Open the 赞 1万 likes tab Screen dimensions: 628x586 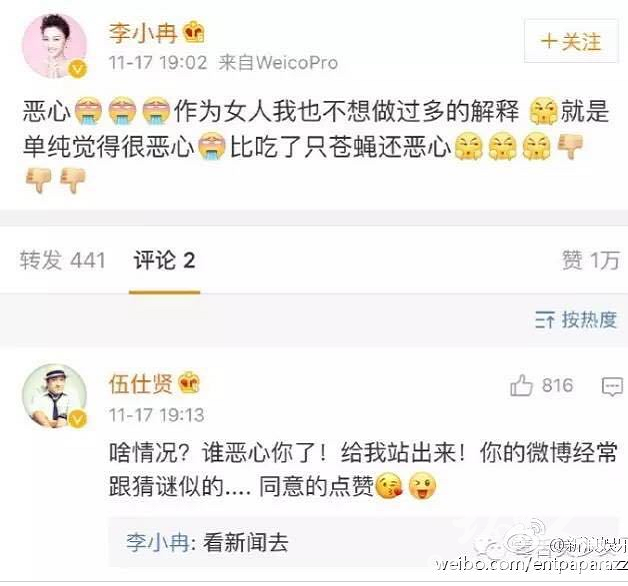pos(591,260)
